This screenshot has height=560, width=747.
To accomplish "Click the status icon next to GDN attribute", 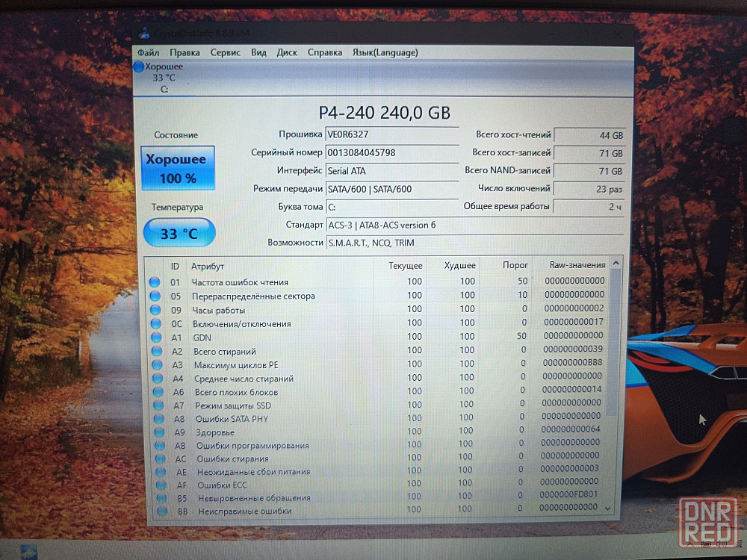I will (155, 337).
